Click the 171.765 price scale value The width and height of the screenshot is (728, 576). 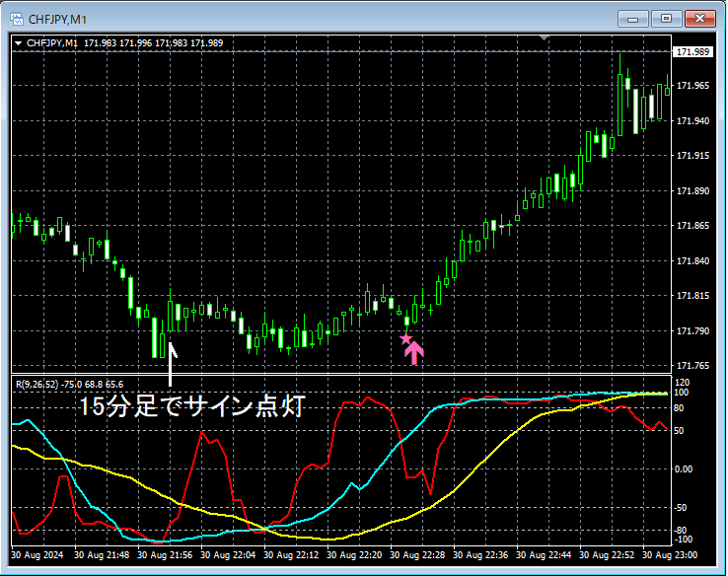(692, 366)
